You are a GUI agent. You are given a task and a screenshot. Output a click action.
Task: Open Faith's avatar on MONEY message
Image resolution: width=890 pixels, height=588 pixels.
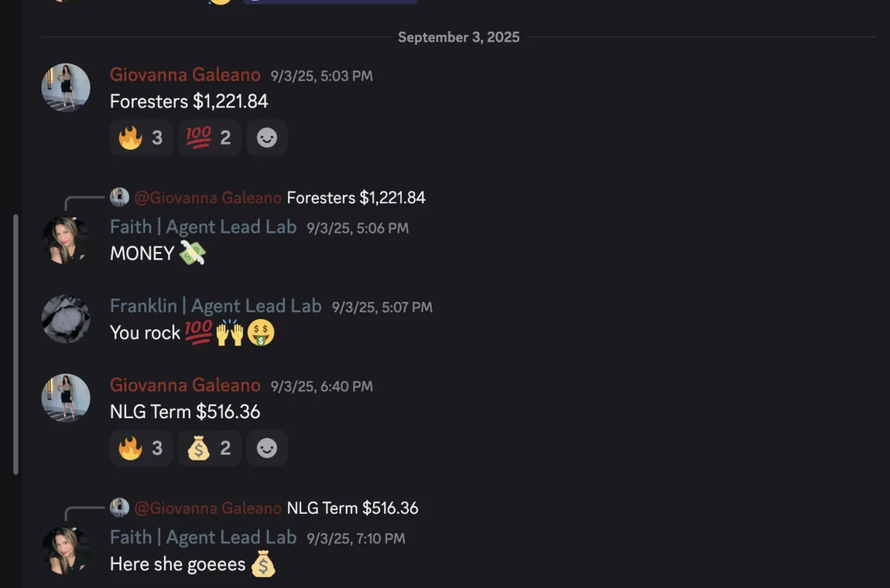(x=66, y=240)
